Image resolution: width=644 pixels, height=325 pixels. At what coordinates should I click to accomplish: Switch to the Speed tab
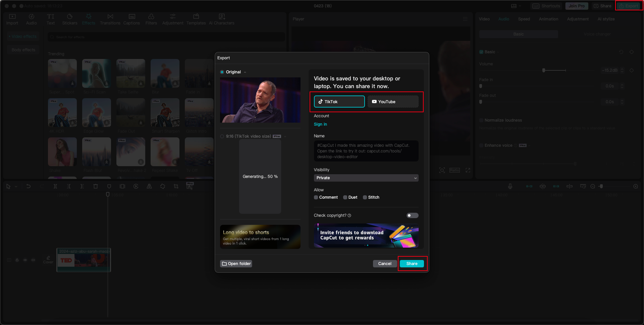click(x=524, y=19)
